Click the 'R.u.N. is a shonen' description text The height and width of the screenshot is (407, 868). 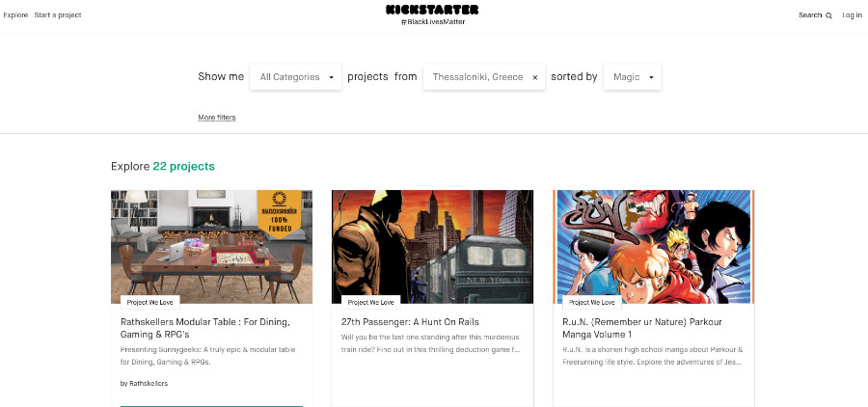tap(653, 356)
